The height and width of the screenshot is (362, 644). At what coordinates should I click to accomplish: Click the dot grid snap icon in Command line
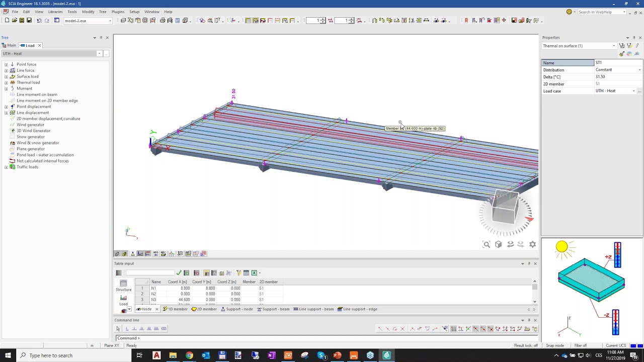[453, 329]
